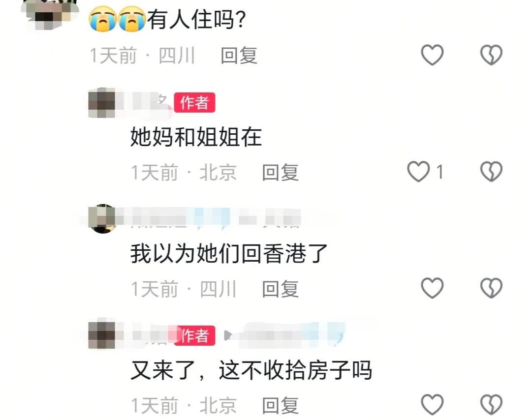Viewport: 531px width, 420px height.
Task: Tap 回复 under '我以为她们回香港了'
Action: click(x=280, y=289)
